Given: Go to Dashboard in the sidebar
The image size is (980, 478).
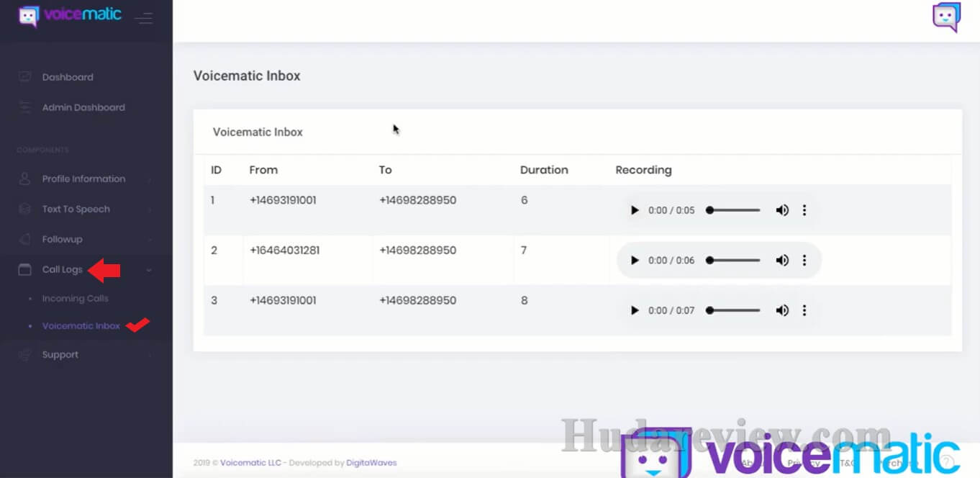Looking at the screenshot, I should tap(68, 77).
